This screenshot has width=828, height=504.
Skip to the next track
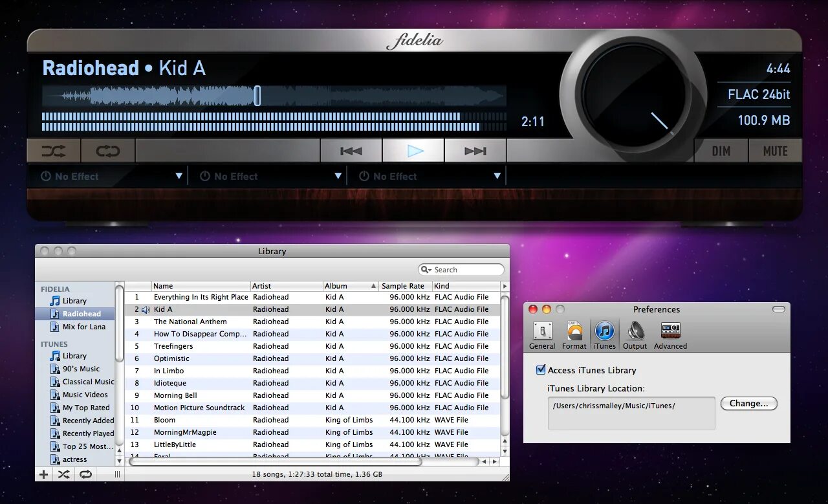tap(475, 151)
